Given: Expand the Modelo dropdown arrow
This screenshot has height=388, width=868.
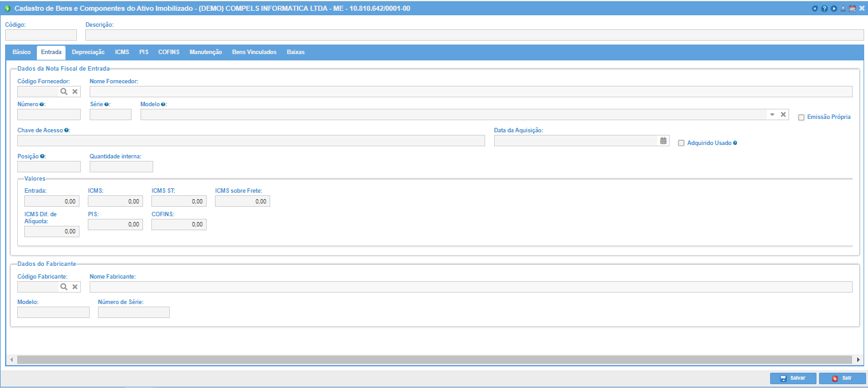Looking at the screenshot, I should [x=773, y=114].
